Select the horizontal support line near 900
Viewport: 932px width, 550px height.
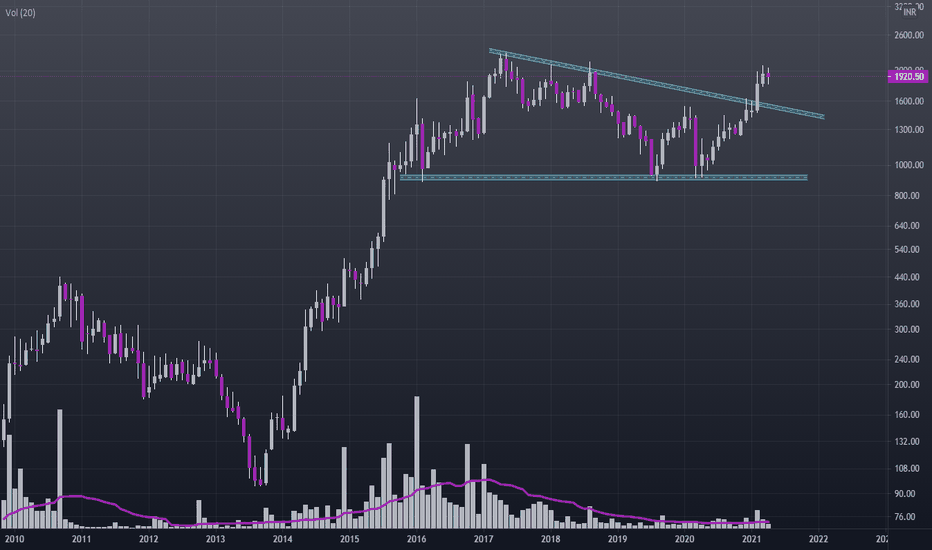click(604, 177)
